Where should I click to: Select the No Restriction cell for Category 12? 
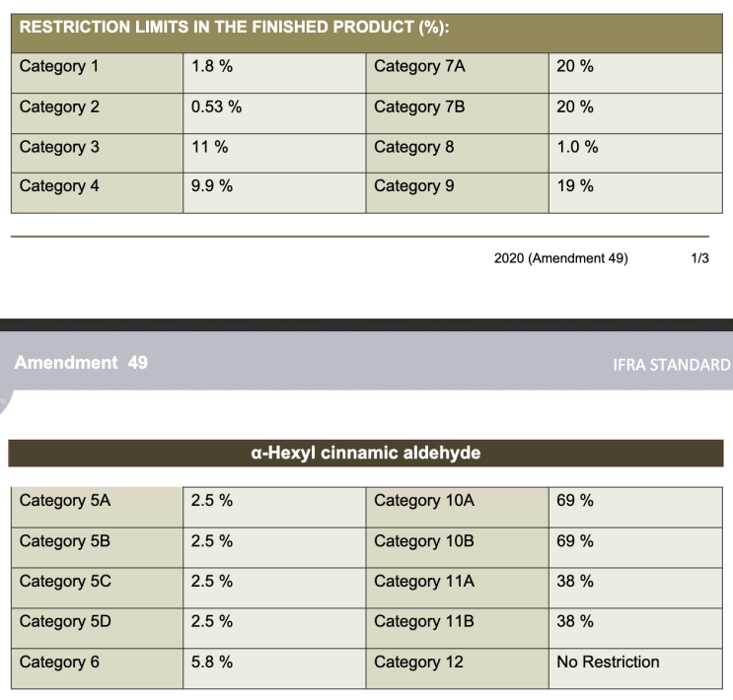point(635,668)
